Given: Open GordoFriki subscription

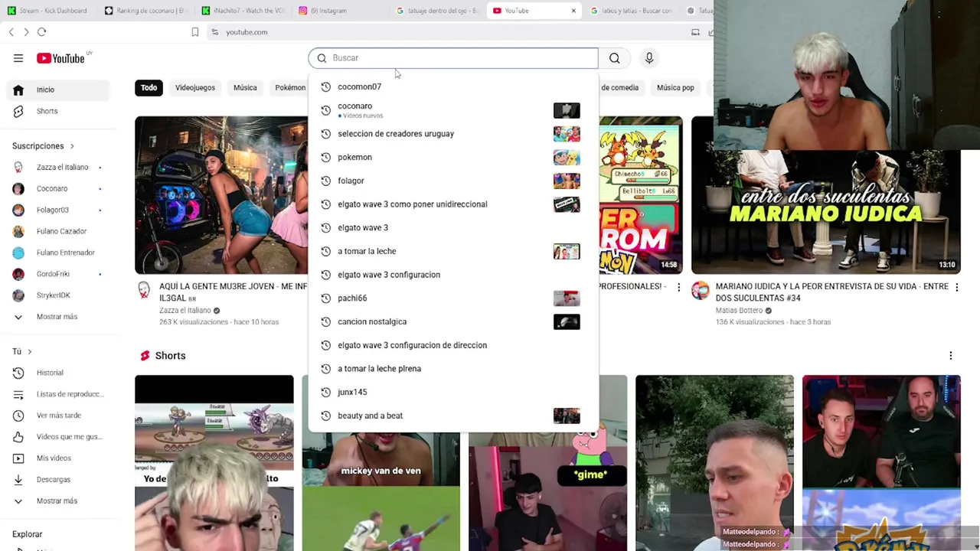Looking at the screenshot, I should pos(57,274).
